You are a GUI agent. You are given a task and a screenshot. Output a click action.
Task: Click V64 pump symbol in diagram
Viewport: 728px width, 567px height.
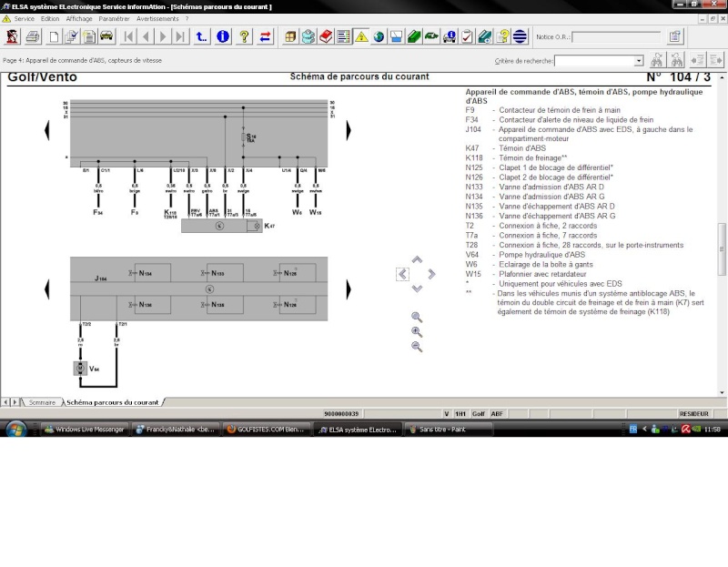point(80,369)
